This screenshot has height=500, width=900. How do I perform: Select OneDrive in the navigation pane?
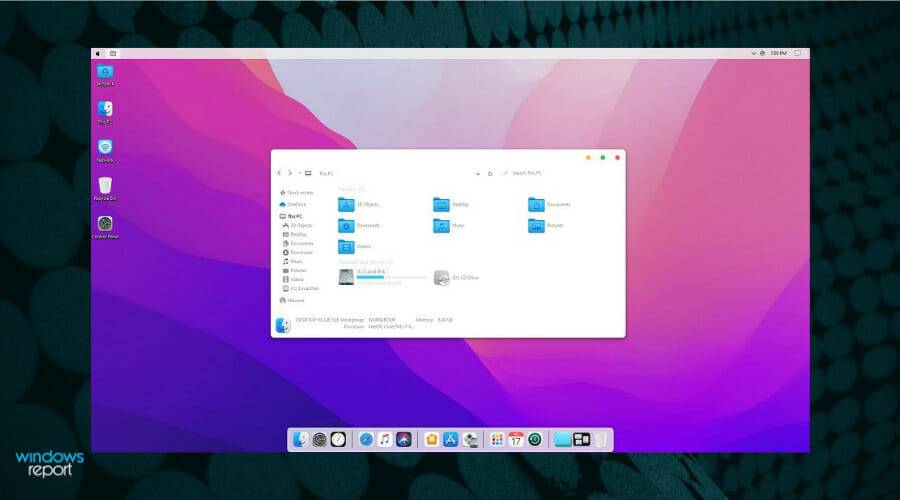click(x=297, y=204)
